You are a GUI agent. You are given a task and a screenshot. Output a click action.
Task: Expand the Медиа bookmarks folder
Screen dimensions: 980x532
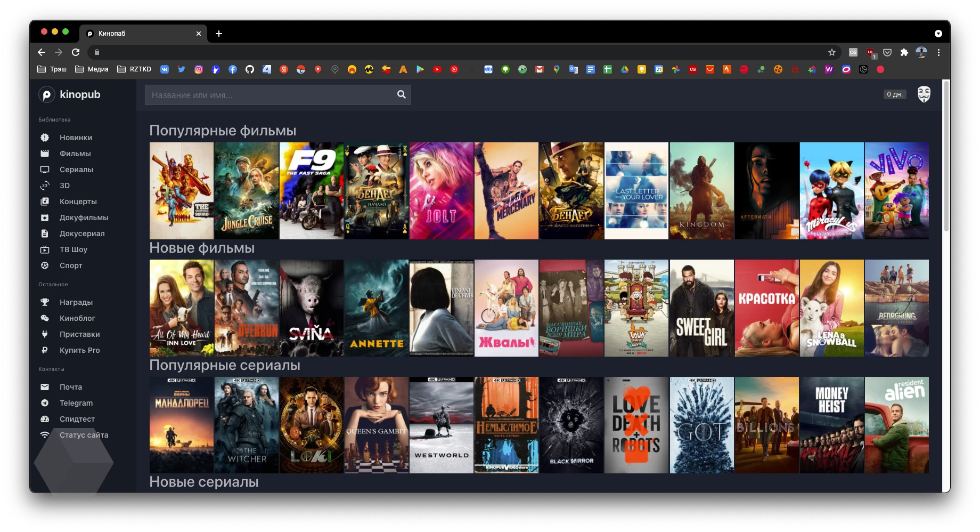(92, 69)
